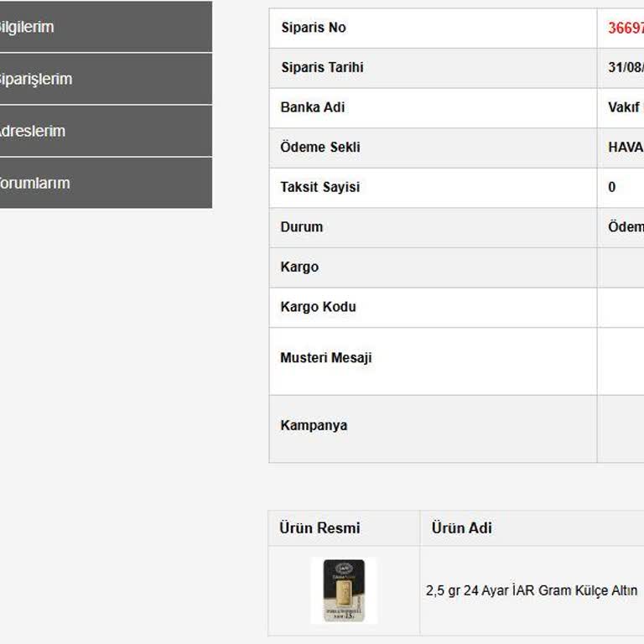Click the Ürün Adi column header
Screen dimensions: 644x644
click(x=461, y=528)
